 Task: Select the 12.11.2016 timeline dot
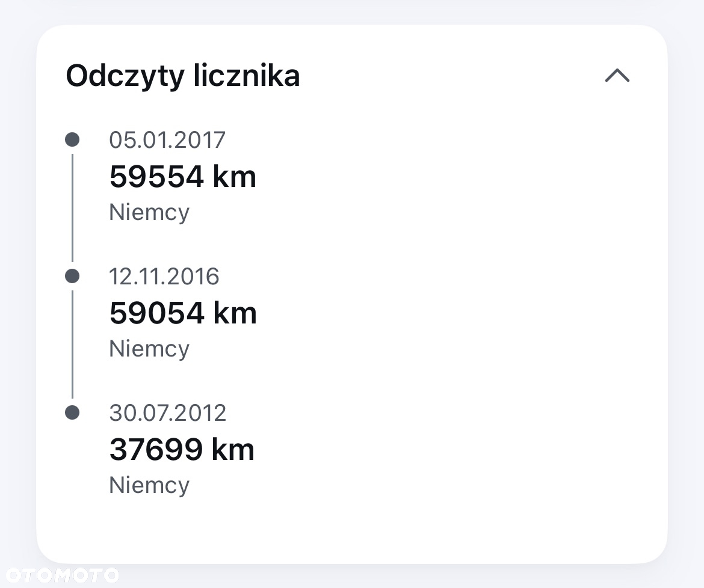[x=72, y=276]
